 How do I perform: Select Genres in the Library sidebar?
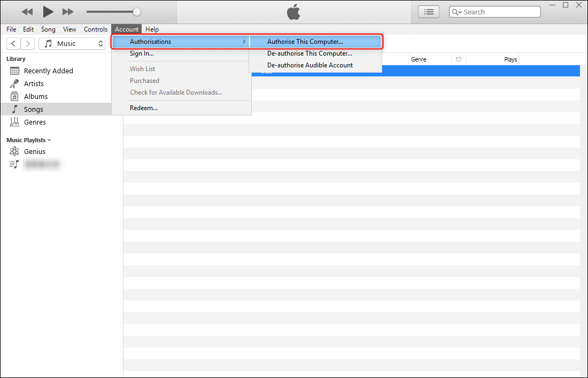click(x=35, y=122)
